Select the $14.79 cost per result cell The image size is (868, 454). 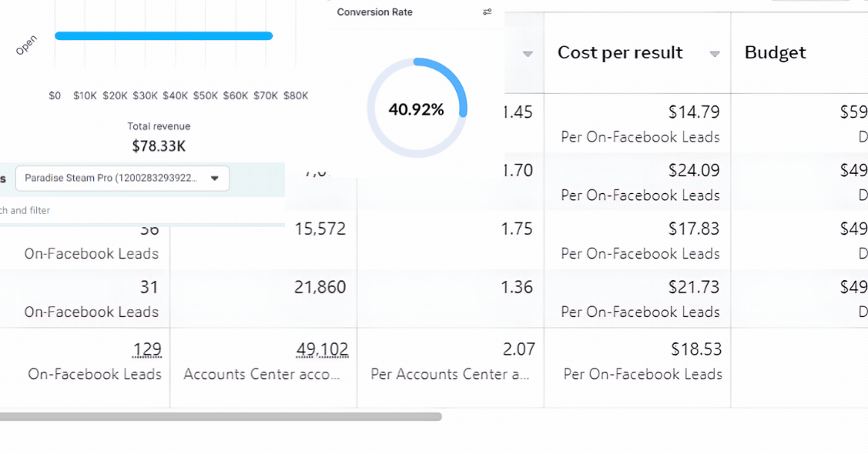click(637, 123)
